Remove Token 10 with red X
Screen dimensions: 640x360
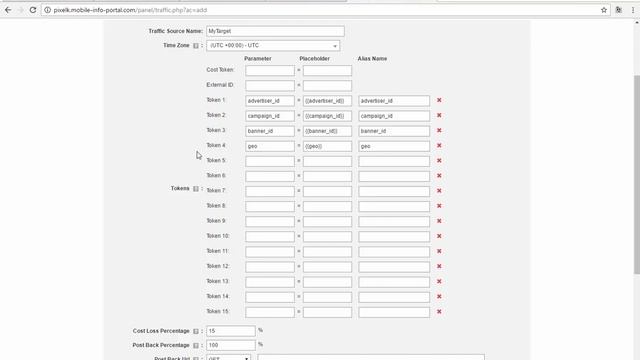[x=439, y=236]
